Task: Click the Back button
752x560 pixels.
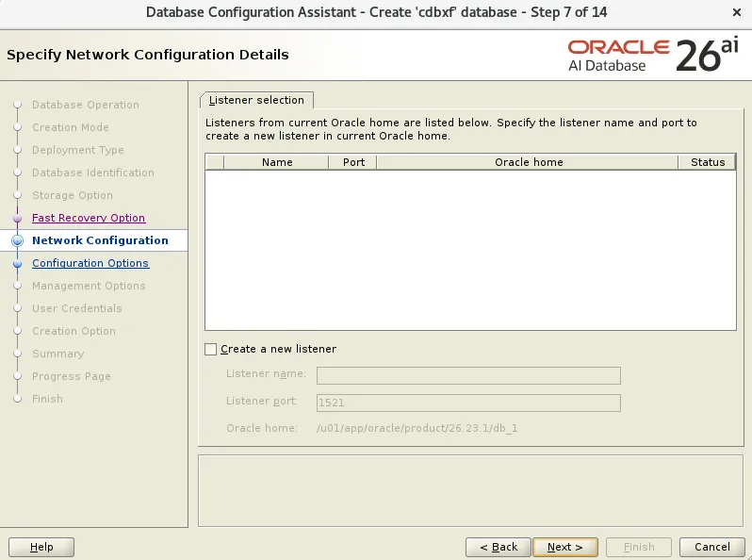Action: 499,547
